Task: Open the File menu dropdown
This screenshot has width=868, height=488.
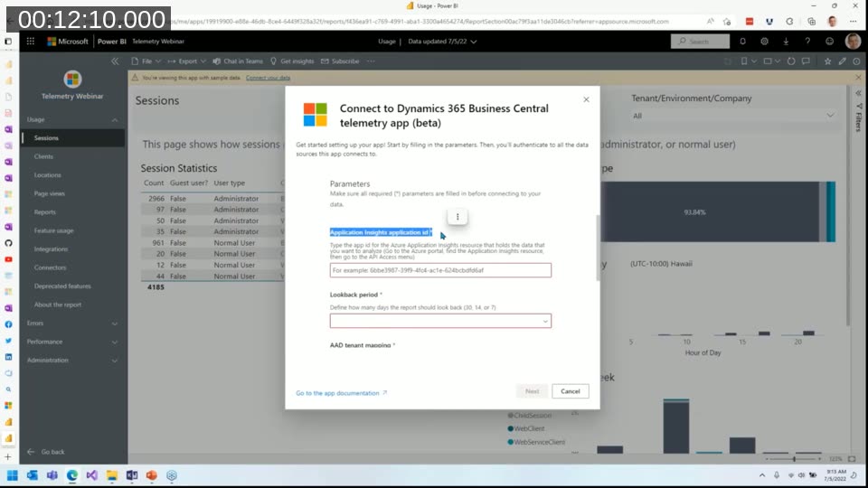Action: (x=146, y=61)
